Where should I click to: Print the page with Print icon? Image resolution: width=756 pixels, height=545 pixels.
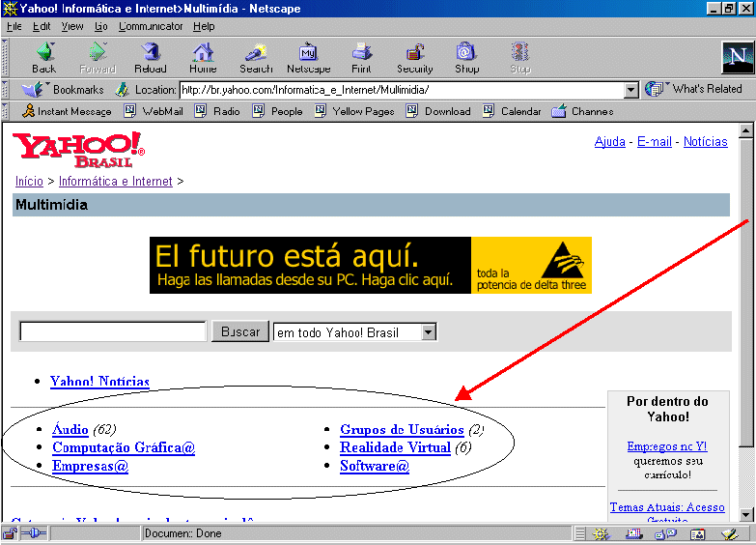(x=361, y=58)
